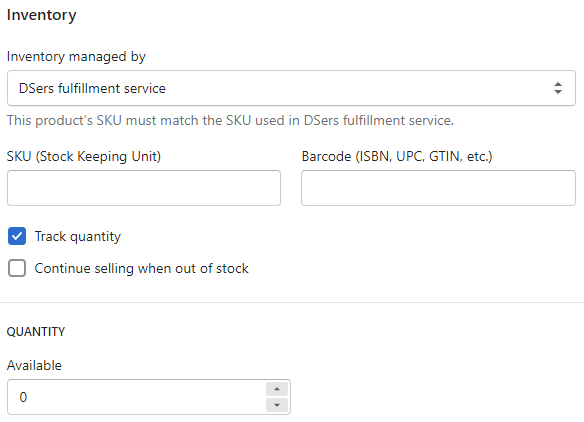Click the Continue selling when out of stock label
The height and width of the screenshot is (422, 584).
(x=142, y=269)
